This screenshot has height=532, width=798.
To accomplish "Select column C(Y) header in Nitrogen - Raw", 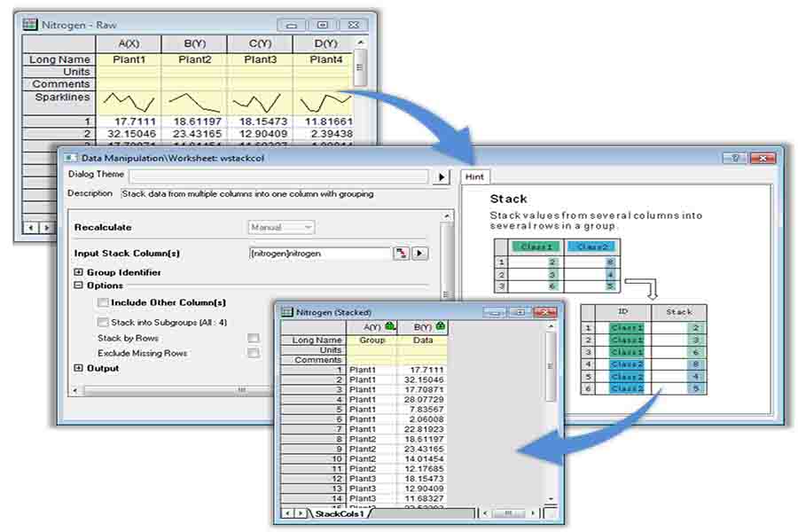I will [260, 43].
